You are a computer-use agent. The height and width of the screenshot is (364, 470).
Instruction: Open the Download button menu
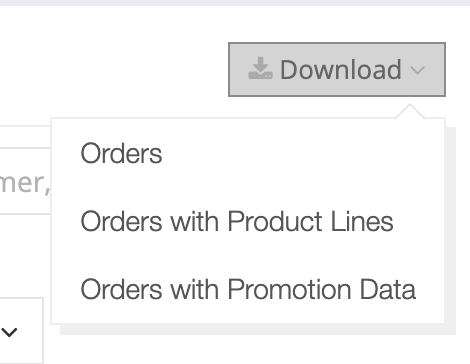[x=337, y=69]
